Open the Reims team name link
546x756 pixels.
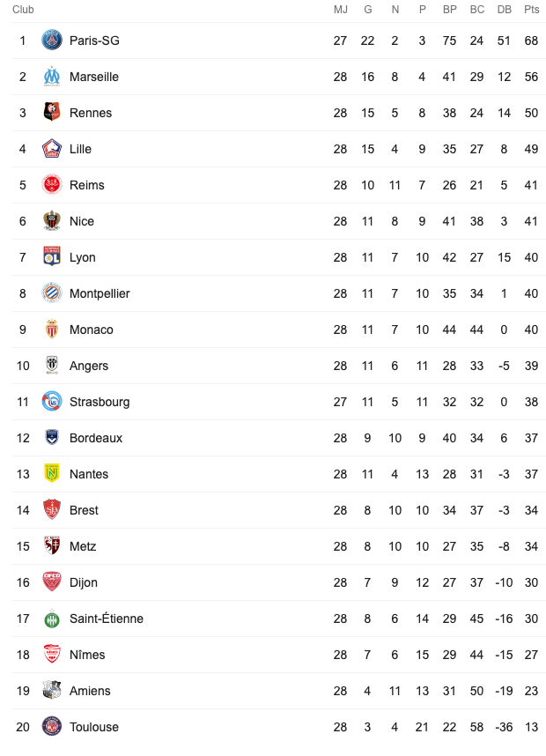pos(86,185)
